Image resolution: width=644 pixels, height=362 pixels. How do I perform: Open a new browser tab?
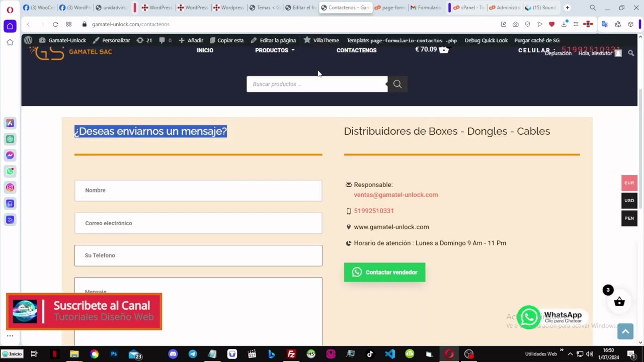(567, 8)
